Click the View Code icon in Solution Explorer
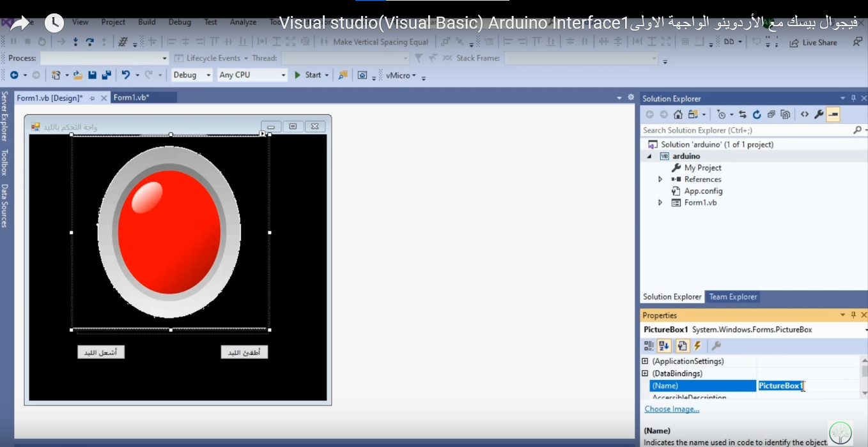The image size is (868, 447). 804,114
